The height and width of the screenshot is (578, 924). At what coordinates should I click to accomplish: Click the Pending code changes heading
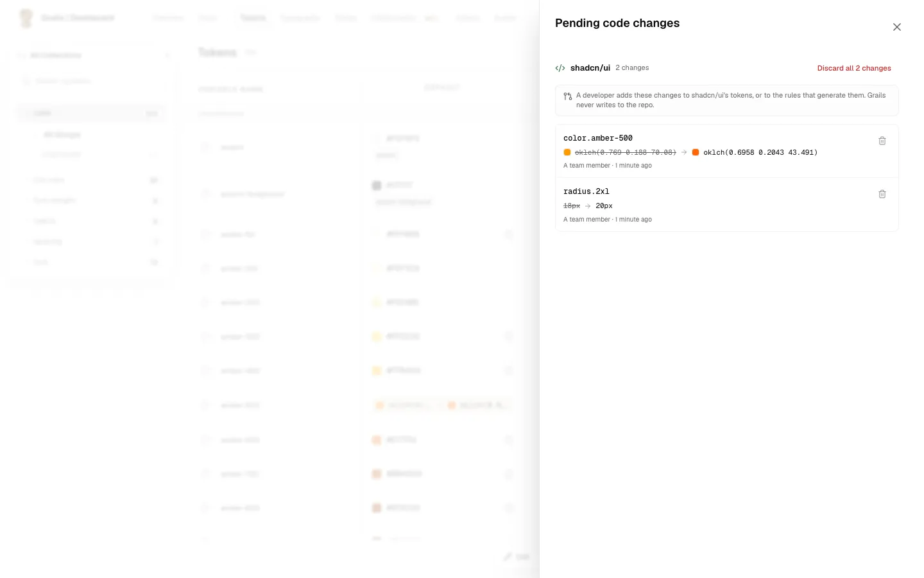coord(617,23)
